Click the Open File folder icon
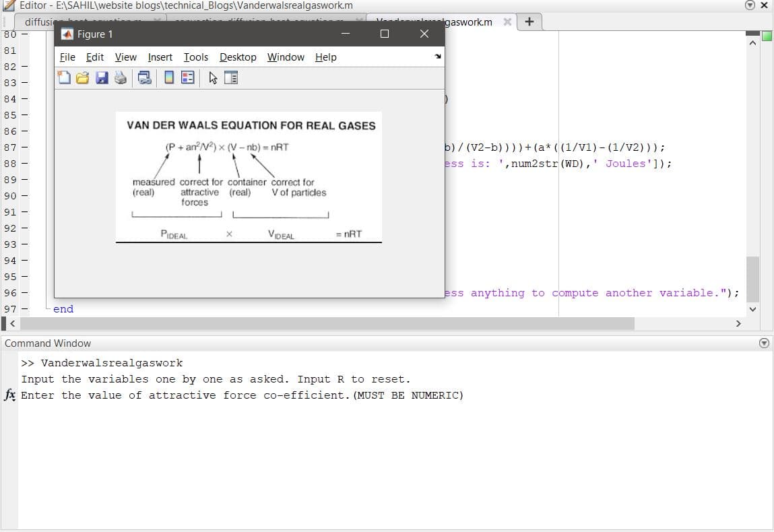 click(x=82, y=78)
